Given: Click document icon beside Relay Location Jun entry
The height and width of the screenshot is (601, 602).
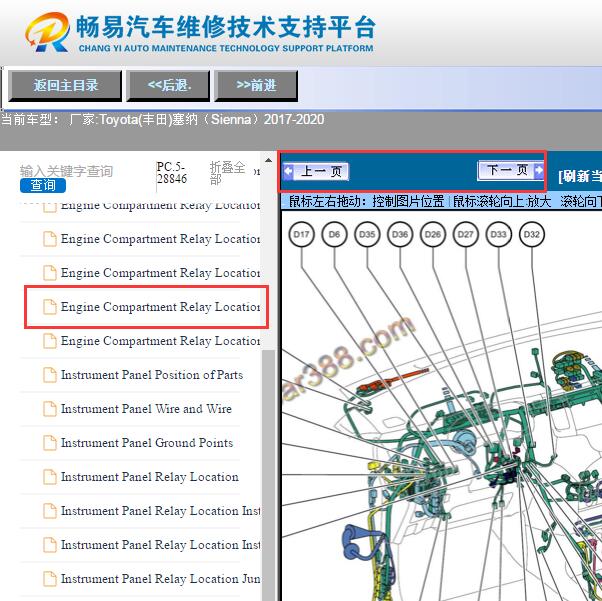Looking at the screenshot, I should pyautogui.click(x=50, y=579).
